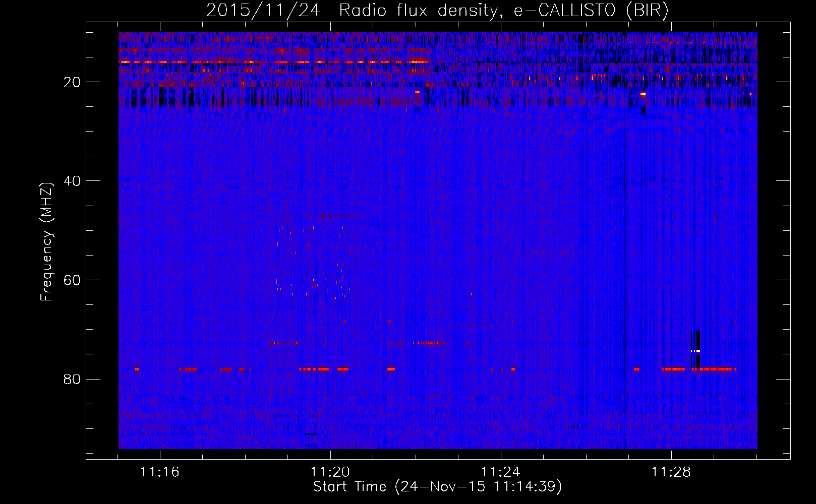Click the bright white spot inside the black column near 11:28
Image resolution: width=816 pixels, height=504 pixels.
click(695, 351)
